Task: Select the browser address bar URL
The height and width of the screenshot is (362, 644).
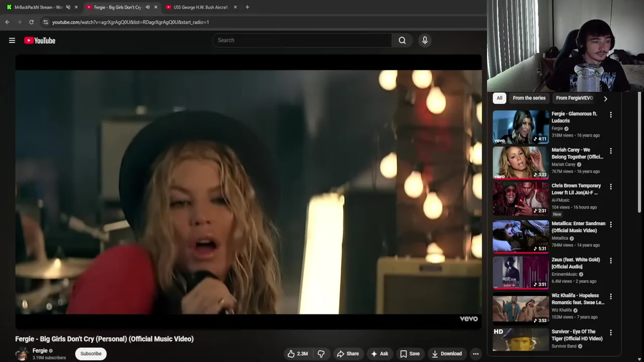Action: pos(131,22)
